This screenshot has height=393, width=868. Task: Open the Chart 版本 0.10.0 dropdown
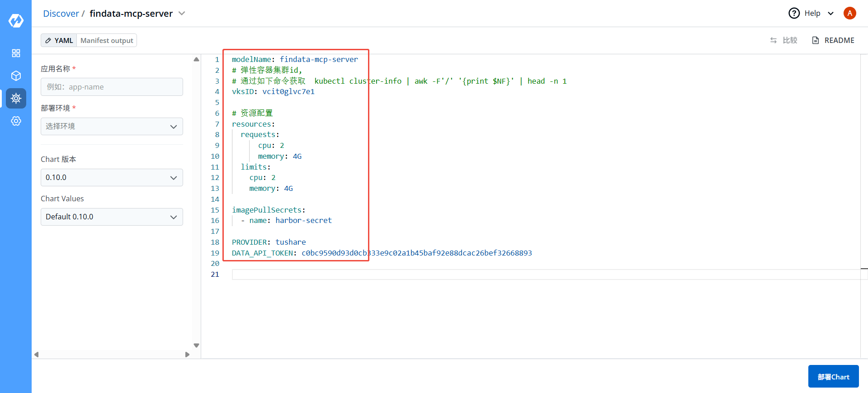click(x=112, y=178)
